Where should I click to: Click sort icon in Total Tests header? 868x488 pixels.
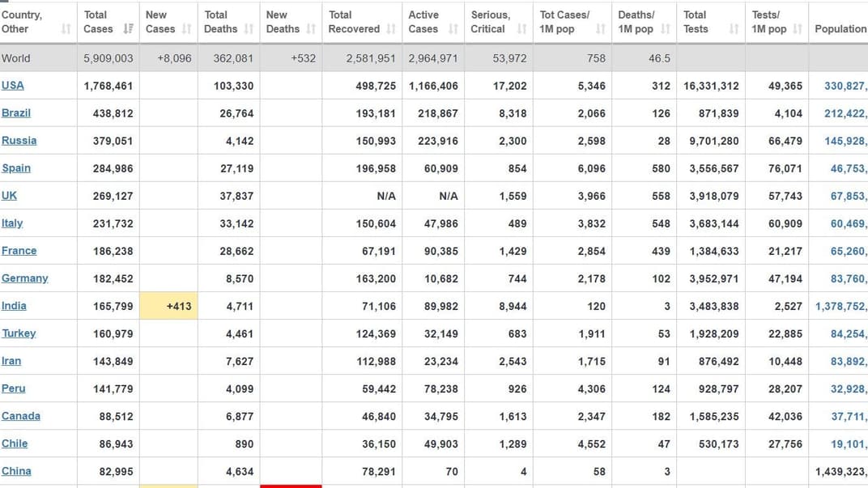coord(734,29)
